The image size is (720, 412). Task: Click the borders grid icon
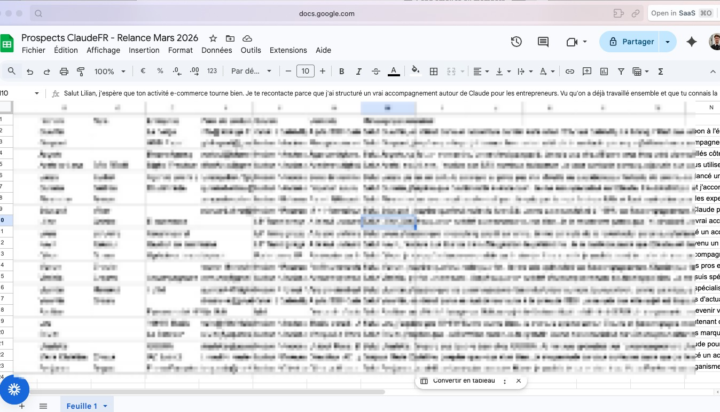coord(435,71)
